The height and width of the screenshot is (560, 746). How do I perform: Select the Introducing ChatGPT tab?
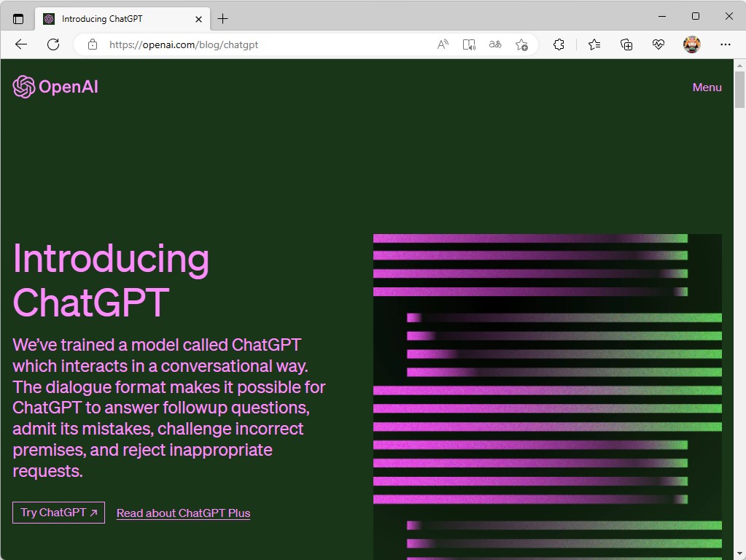[x=117, y=18]
